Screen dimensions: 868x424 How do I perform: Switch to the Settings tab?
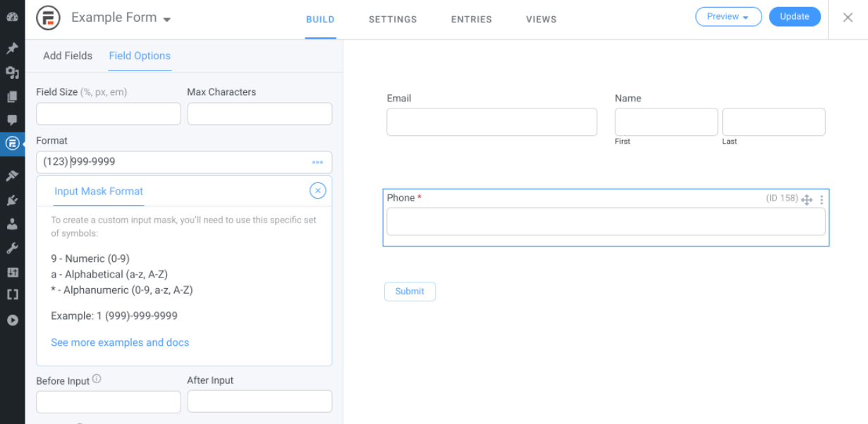(393, 20)
